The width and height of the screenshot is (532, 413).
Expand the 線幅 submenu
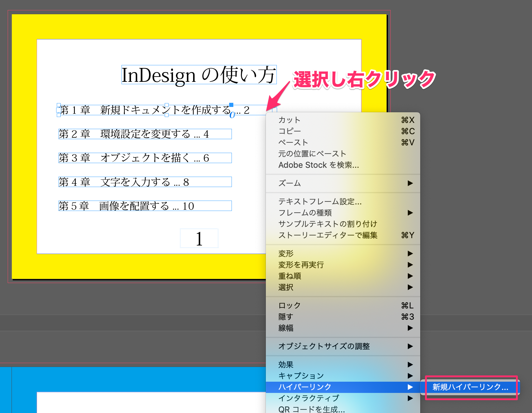(343, 328)
